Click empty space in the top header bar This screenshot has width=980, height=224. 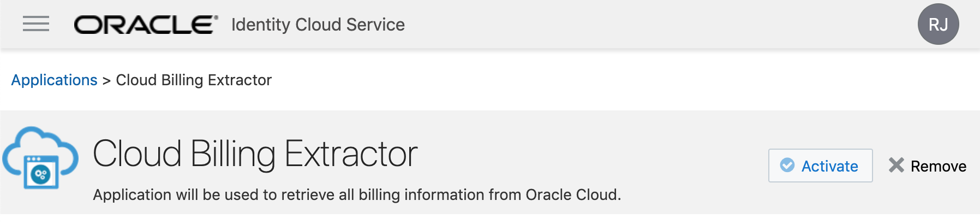[x=655, y=25]
